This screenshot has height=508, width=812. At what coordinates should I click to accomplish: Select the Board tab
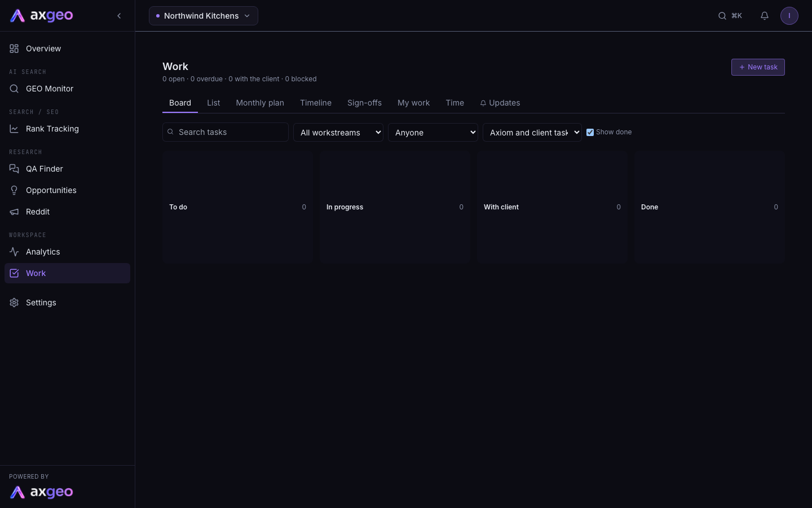(180, 103)
